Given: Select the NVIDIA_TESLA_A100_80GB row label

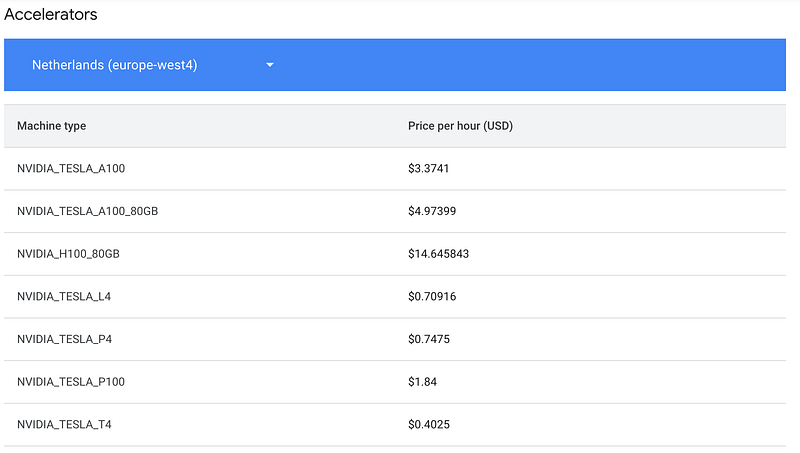Looking at the screenshot, I should (x=87, y=211).
